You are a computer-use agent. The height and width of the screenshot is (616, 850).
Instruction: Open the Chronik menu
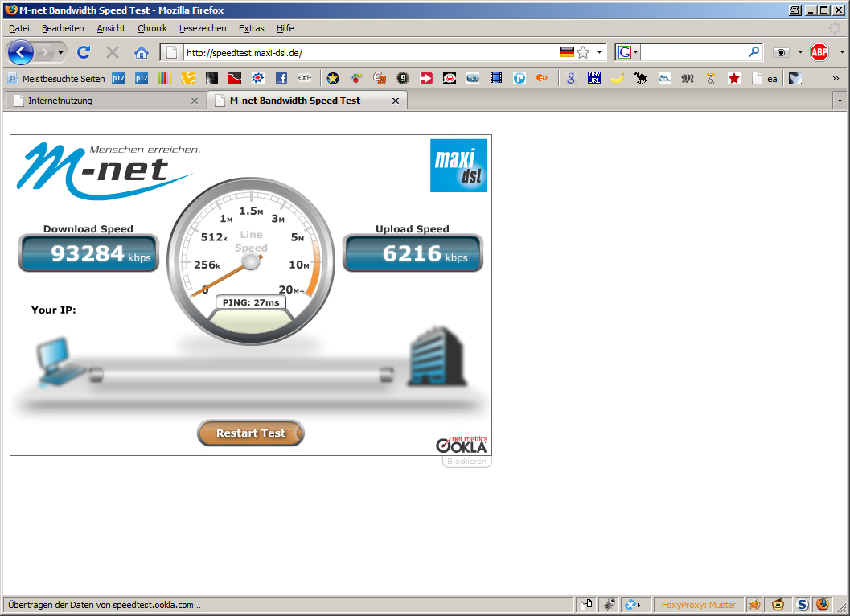click(x=152, y=28)
